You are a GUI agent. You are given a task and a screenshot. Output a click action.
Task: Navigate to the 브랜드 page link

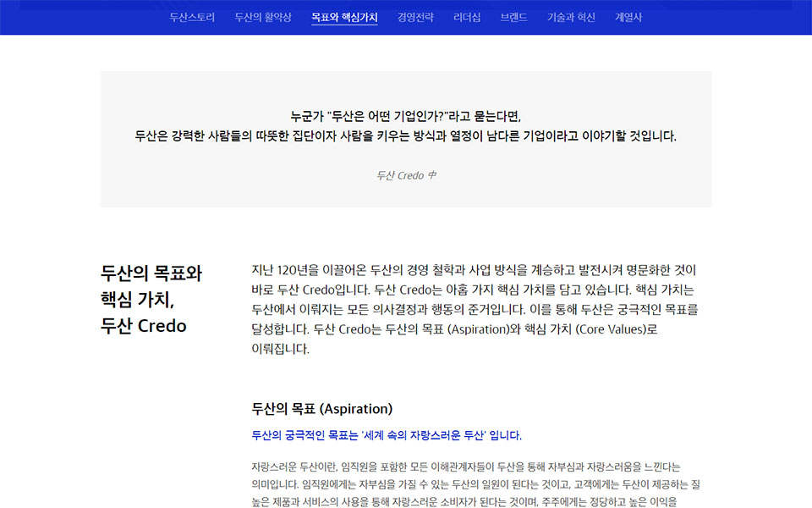coord(513,17)
